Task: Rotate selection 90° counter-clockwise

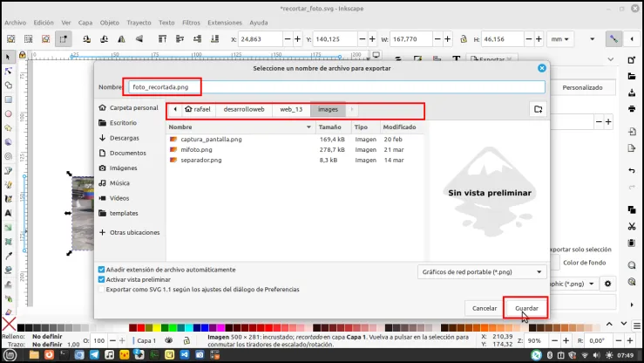Action: [86, 39]
